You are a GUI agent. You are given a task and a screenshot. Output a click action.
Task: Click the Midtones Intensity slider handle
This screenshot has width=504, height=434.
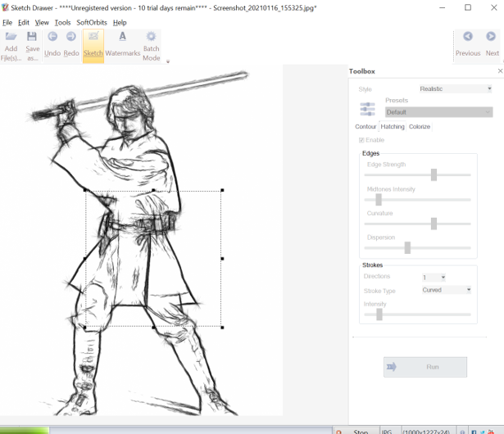click(379, 200)
